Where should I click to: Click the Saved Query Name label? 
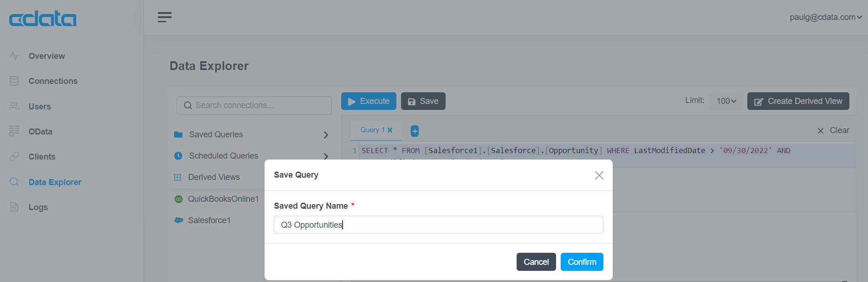click(311, 206)
